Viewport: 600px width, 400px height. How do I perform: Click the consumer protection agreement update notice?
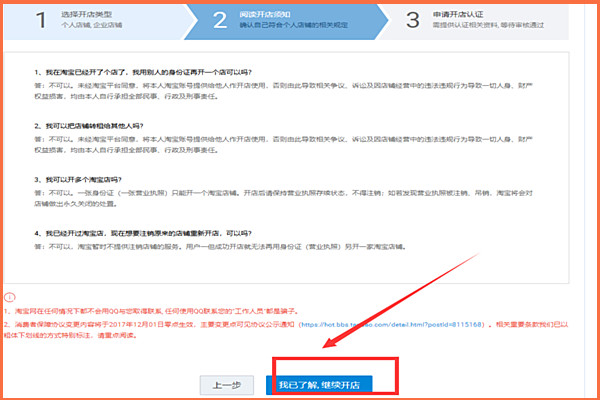200,325
